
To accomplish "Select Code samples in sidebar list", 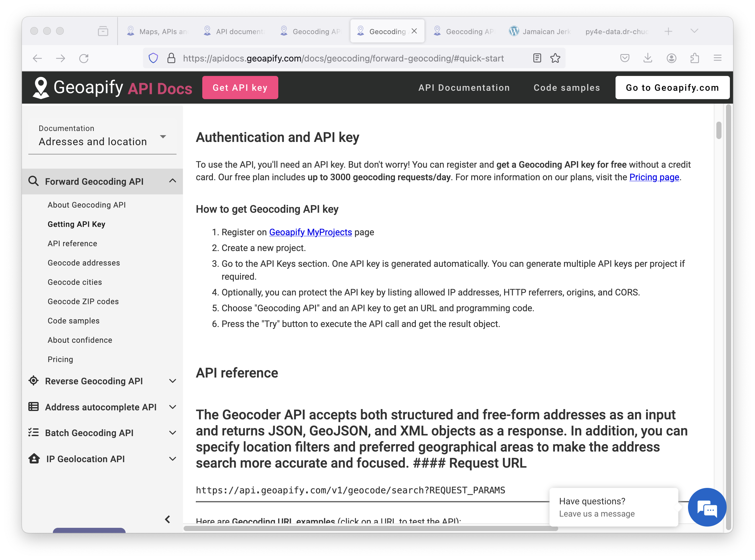I will (x=74, y=321).
